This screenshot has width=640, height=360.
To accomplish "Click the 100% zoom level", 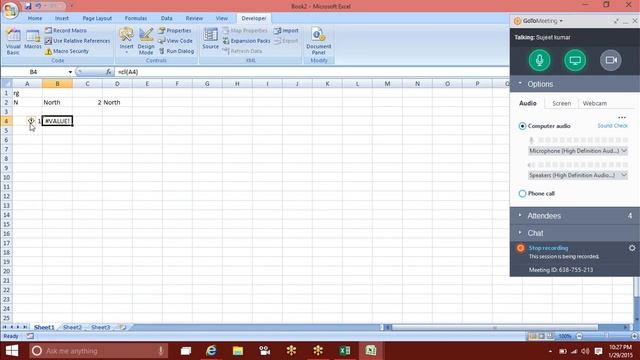I will click(565, 336).
